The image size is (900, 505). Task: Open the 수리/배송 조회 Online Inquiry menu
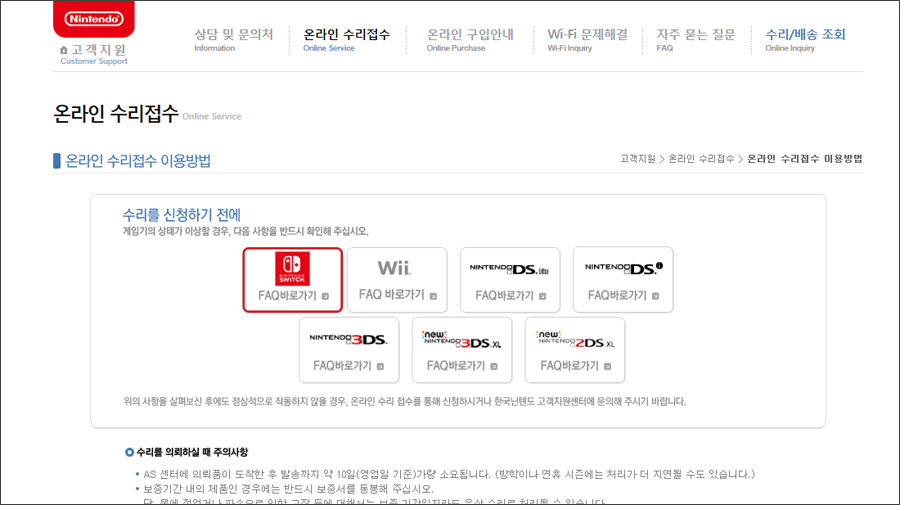(x=805, y=40)
